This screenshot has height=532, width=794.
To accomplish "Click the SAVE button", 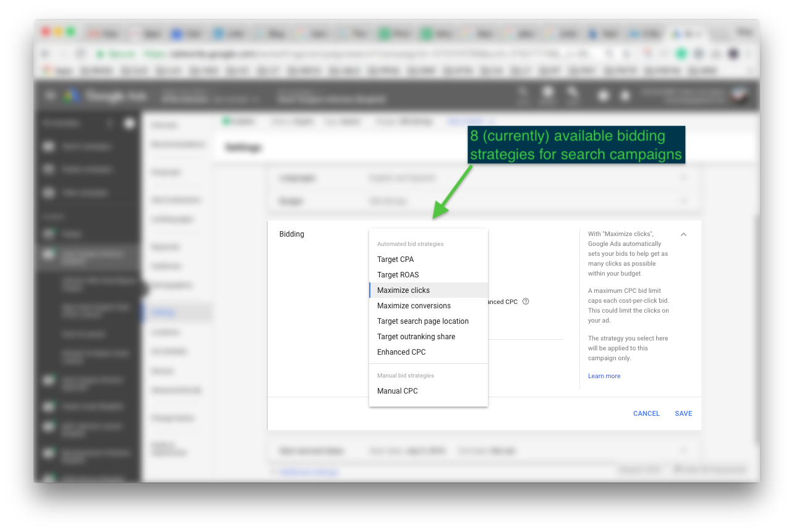I will 683,414.
